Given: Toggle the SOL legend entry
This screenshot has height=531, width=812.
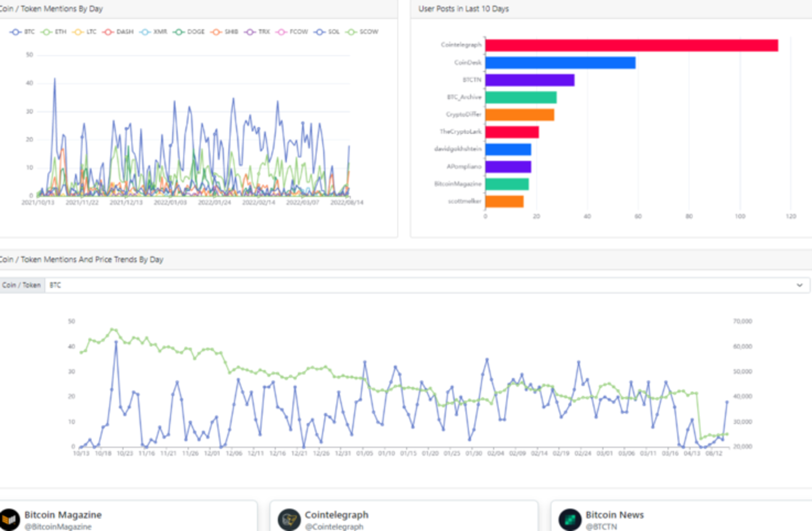Looking at the screenshot, I should (x=326, y=32).
